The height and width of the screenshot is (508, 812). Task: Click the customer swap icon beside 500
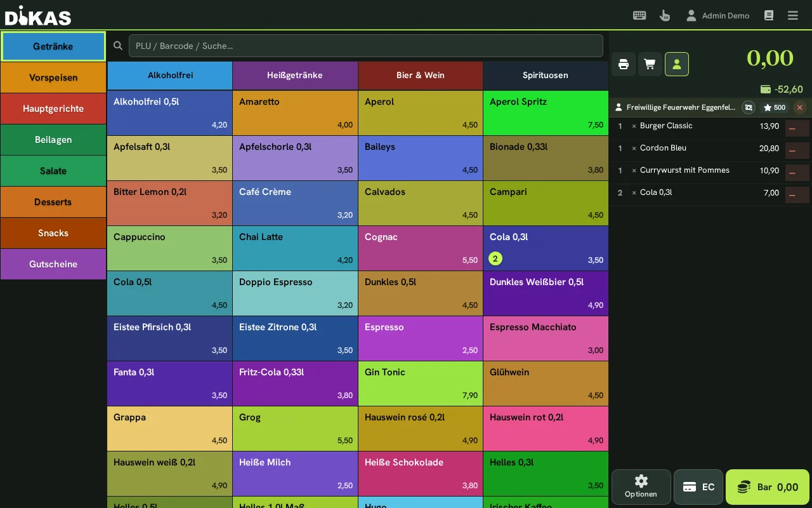pos(749,107)
